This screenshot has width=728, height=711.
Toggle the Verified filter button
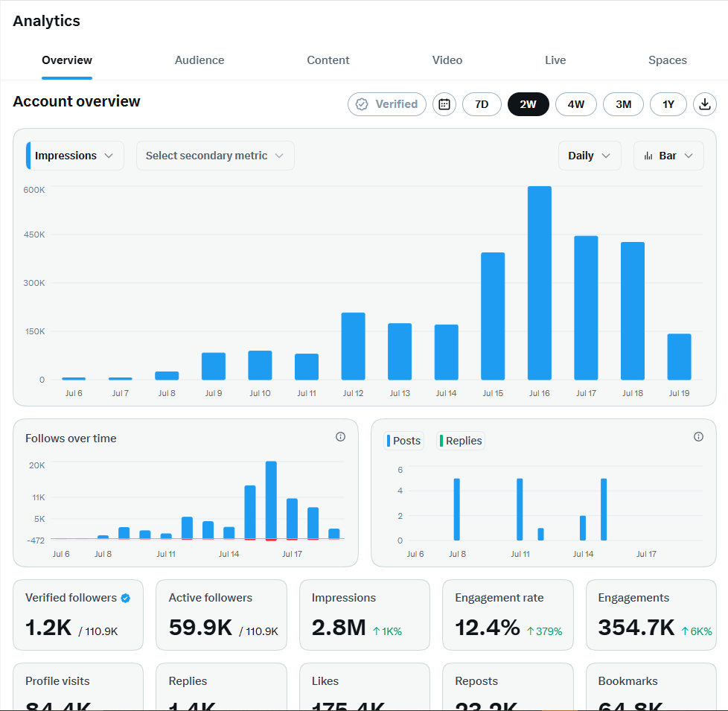[387, 104]
